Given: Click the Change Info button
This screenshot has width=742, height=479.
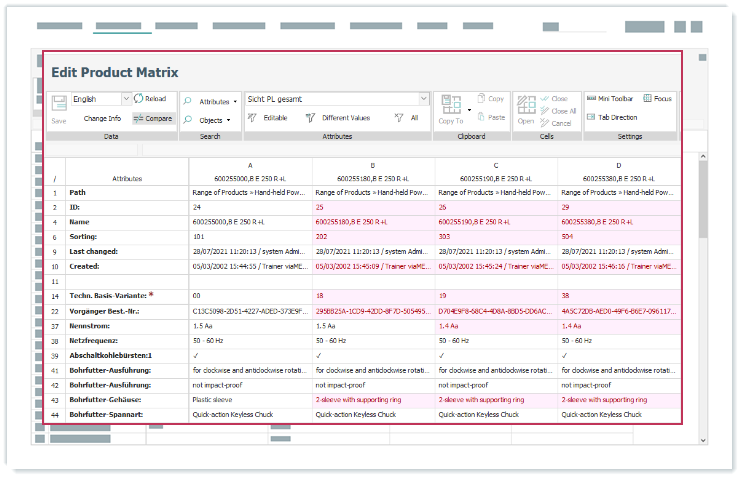Looking at the screenshot, I should 102,118.
